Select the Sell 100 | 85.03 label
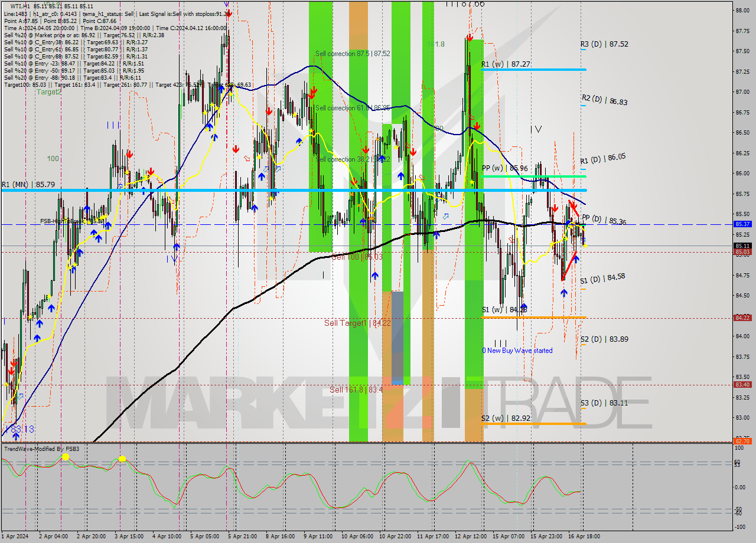756x543 pixels. tap(357, 257)
